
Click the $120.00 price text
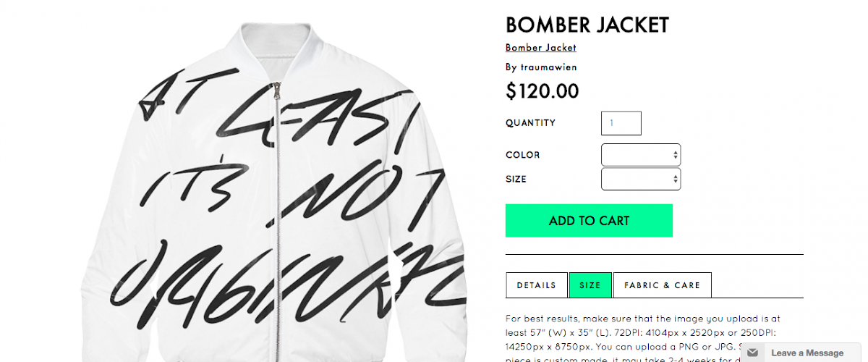tap(542, 91)
